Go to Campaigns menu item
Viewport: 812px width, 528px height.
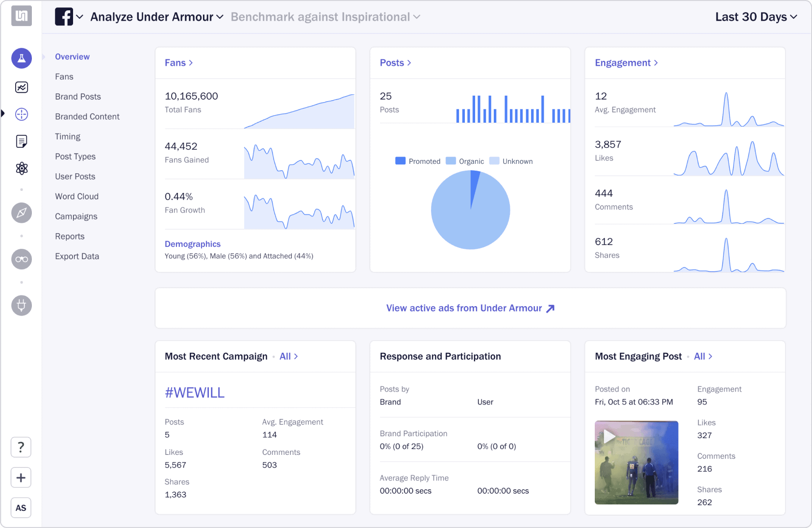(76, 216)
